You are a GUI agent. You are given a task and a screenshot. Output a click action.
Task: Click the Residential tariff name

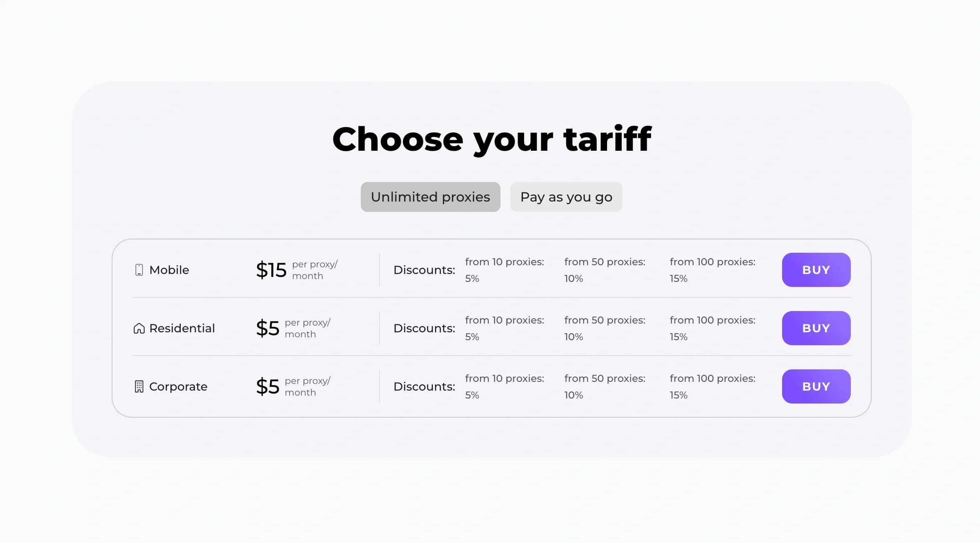click(x=182, y=328)
